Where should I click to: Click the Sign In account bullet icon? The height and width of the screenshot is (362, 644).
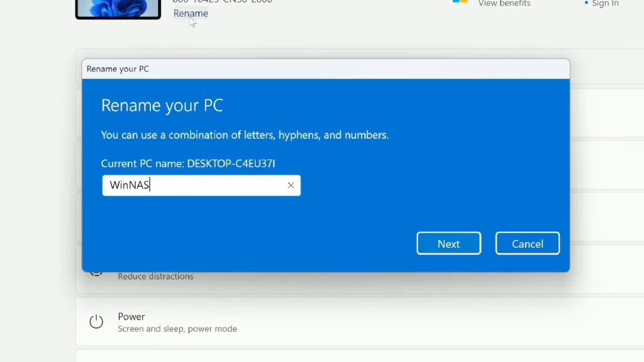(x=584, y=4)
